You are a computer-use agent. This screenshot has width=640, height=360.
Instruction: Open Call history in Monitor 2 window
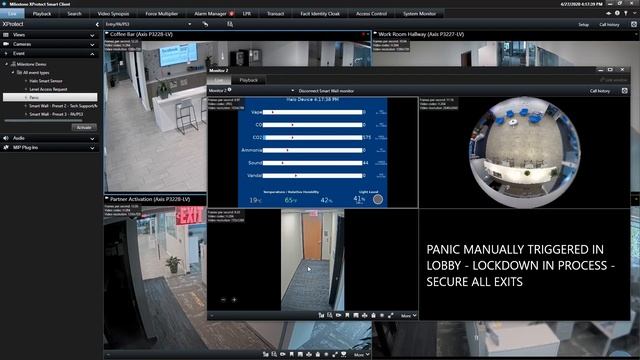[600, 91]
